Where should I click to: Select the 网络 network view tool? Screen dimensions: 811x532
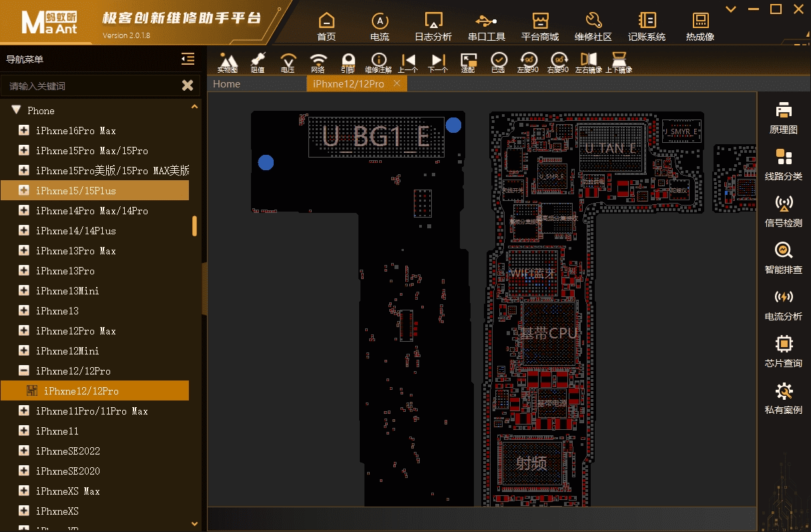[x=318, y=63]
